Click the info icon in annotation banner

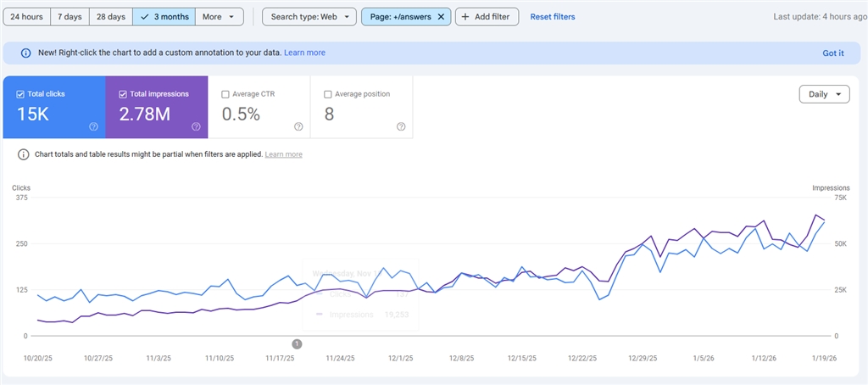click(x=25, y=53)
